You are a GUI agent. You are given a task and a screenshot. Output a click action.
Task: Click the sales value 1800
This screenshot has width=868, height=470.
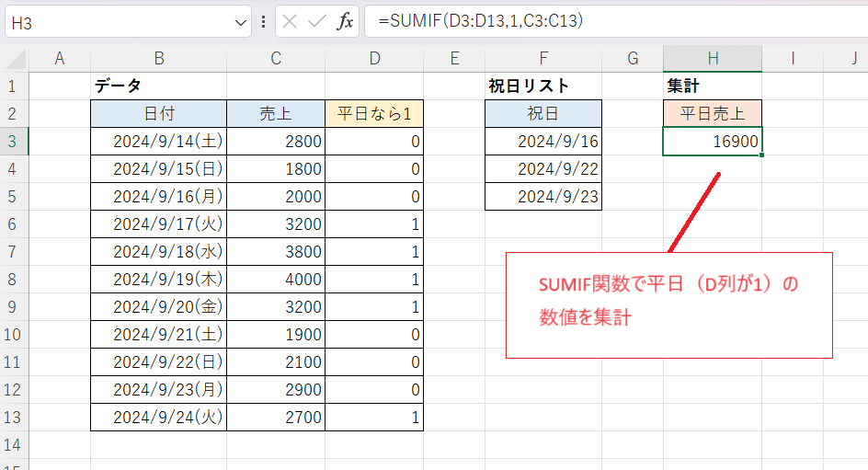point(276,169)
